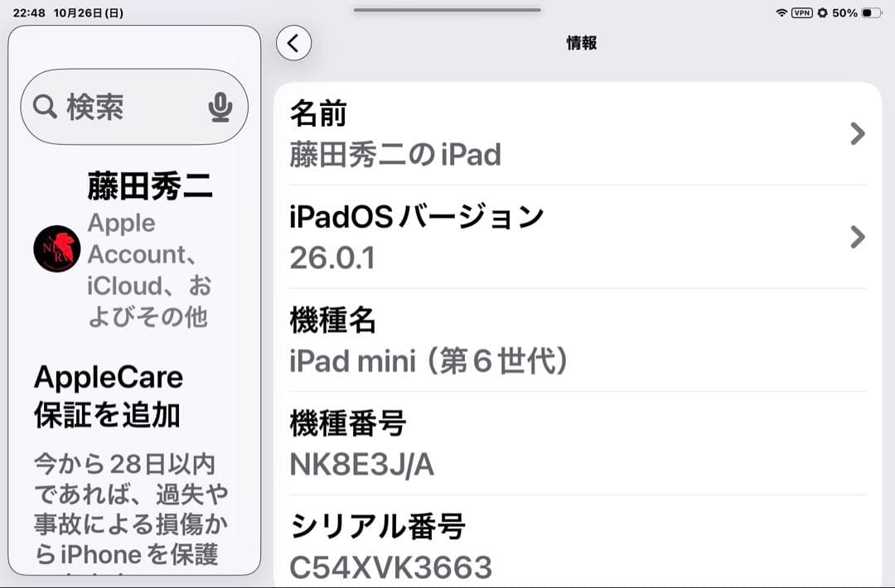Tap the NERV profile picture avatar
Image resolution: width=895 pixels, height=588 pixels.
coord(56,247)
